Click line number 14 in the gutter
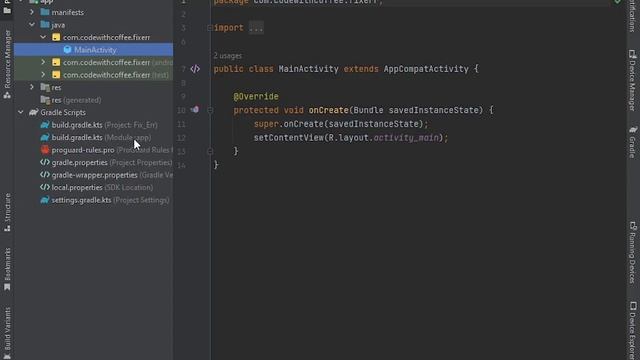Screen dimensions: 640x360 point(181,165)
